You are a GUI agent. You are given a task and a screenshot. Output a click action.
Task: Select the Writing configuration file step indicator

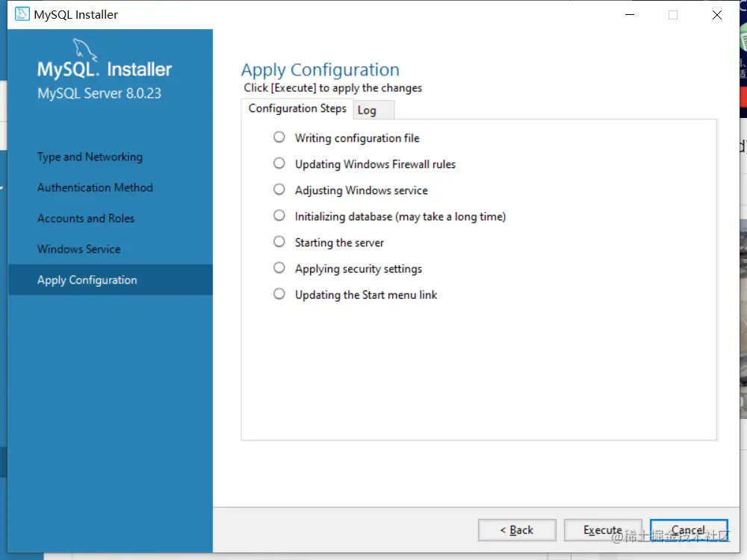point(279,137)
